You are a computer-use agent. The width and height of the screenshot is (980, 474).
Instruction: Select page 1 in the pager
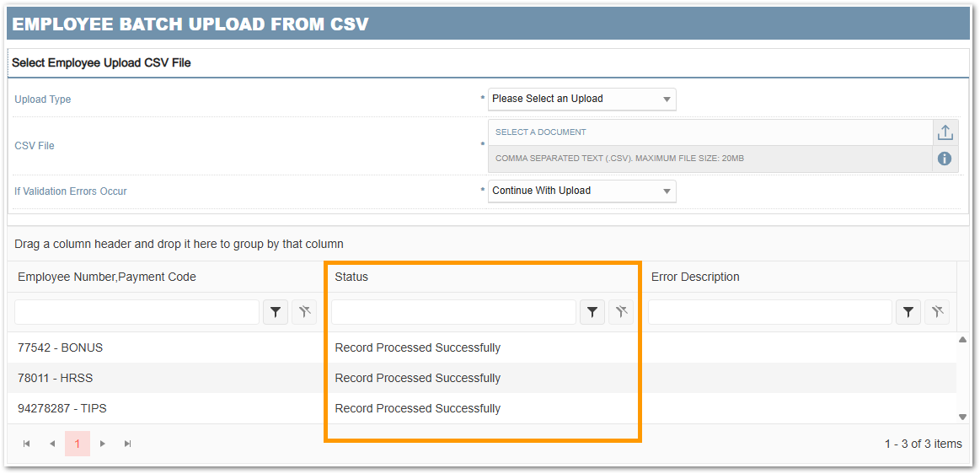point(78,444)
